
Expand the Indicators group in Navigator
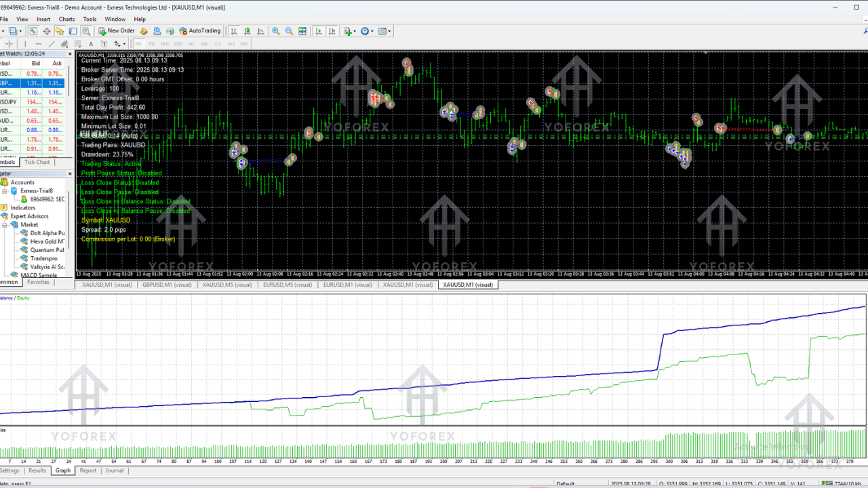point(22,207)
